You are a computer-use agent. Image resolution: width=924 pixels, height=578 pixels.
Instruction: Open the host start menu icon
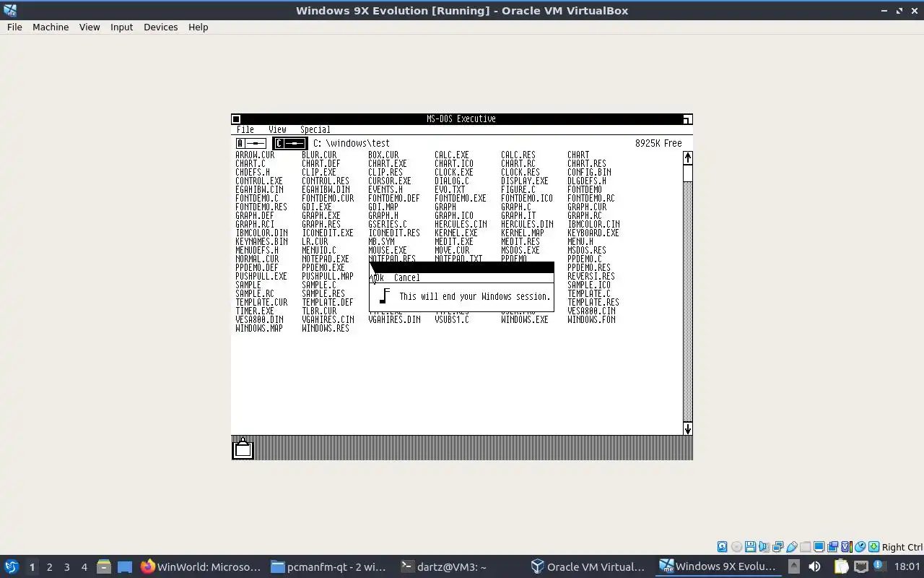click(x=11, y=566)
